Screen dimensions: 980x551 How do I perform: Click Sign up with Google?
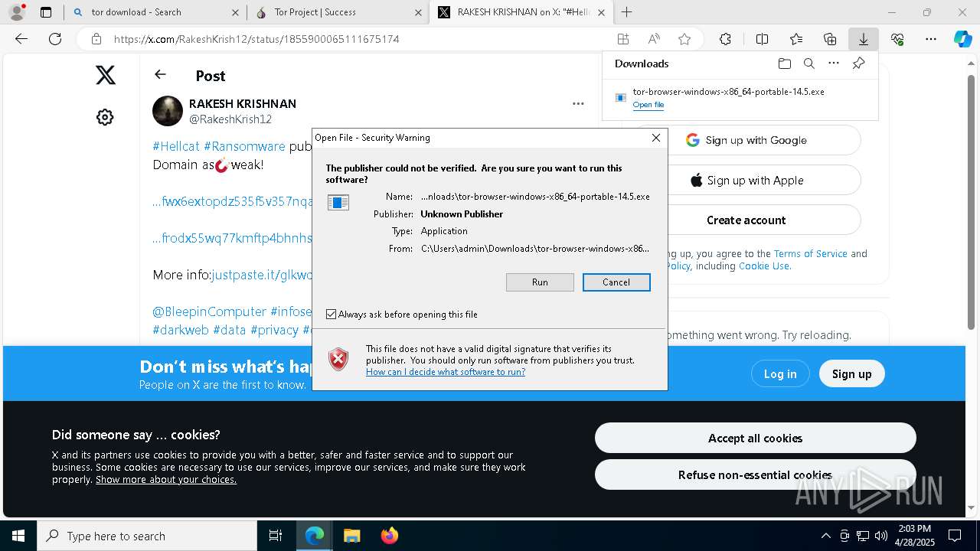point(746,140)
